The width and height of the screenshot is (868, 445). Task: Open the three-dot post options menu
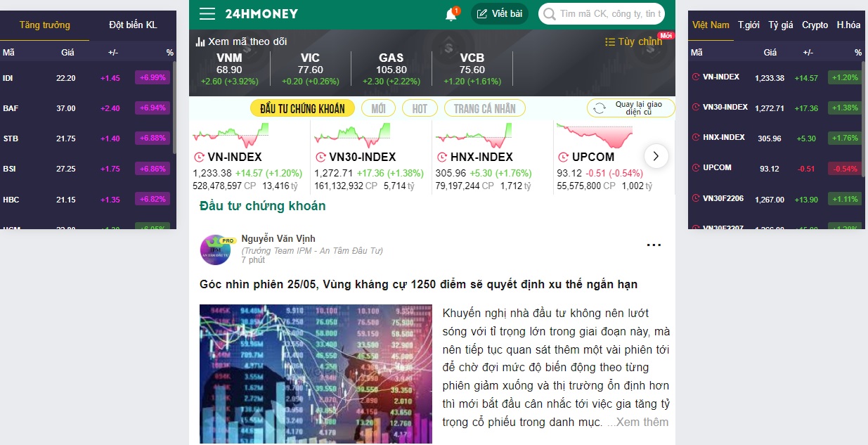654,245
